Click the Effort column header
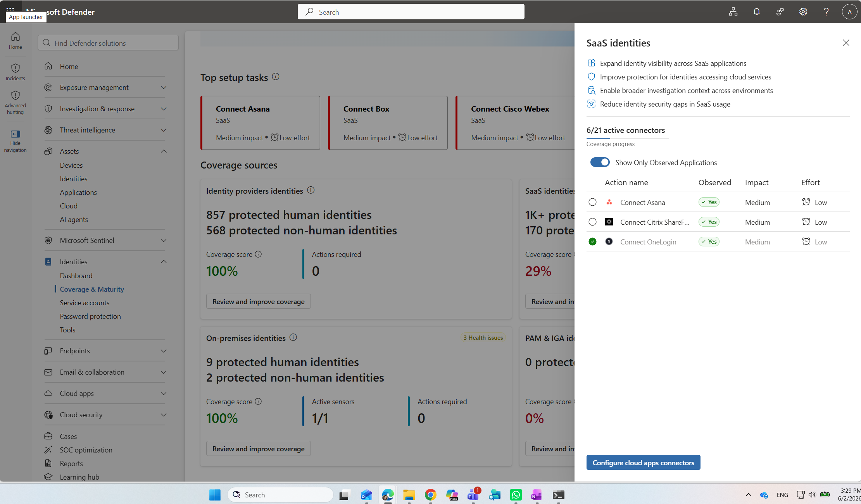Screen dimensions: 861x504 [810, 182]
